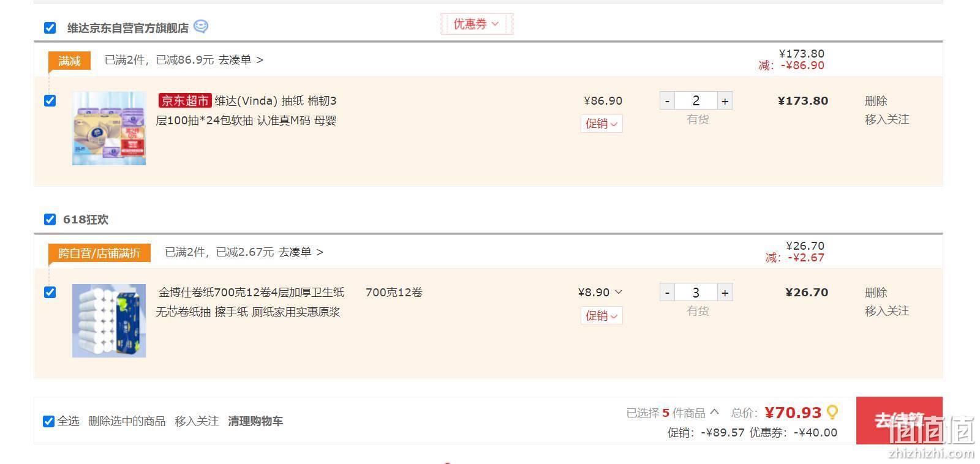Click the lightbulb icon beside total price
Viewport: 980px width, 464px height.
(832, 413)
